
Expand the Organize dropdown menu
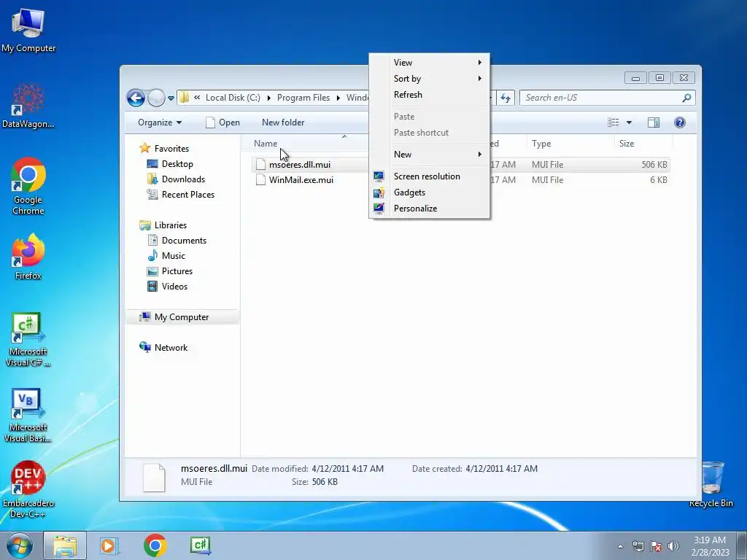160,122
